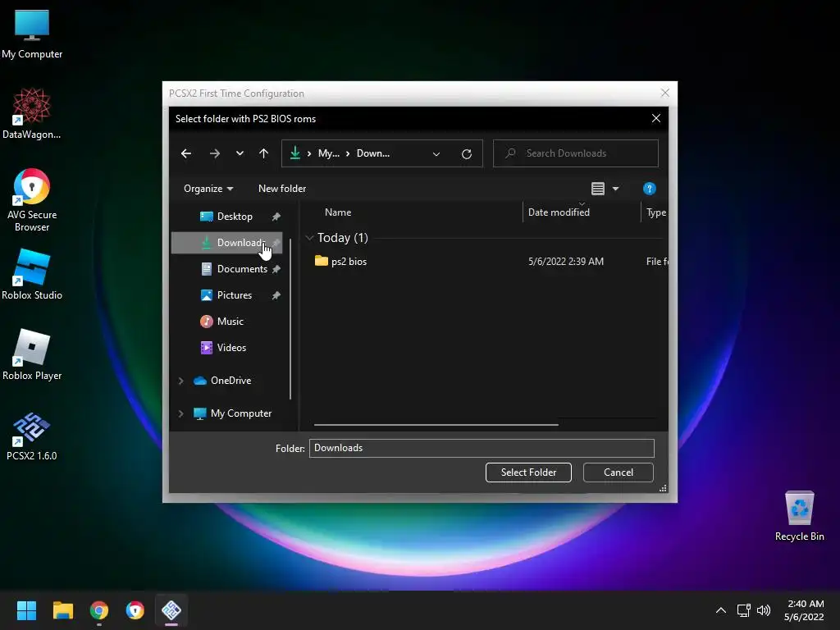
Task: Go up one folder level
Action: pyautogui.click(x=263, y=153)
